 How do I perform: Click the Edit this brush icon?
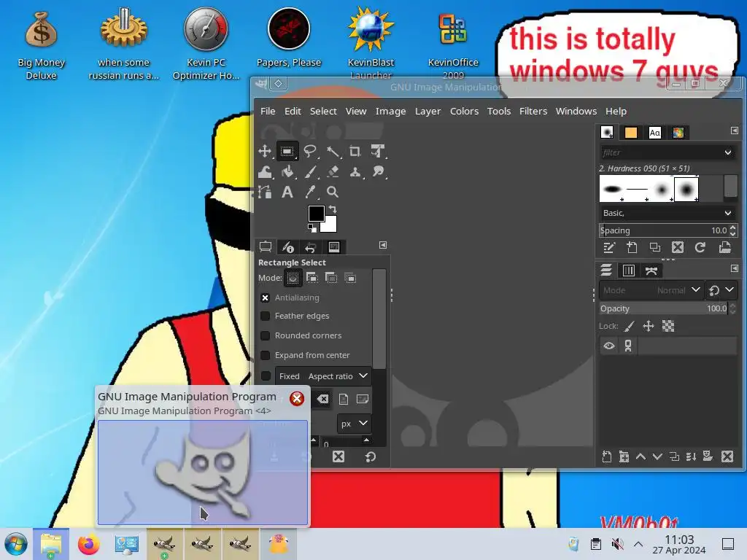[x=609, y=248]
